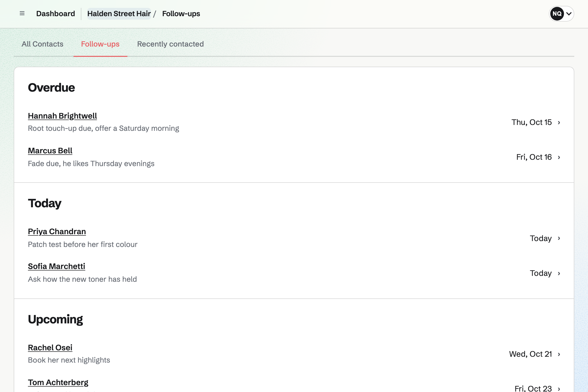Click note 'Ask how the new toner has held'
The image size is (588, 392).
pos(83,279)
